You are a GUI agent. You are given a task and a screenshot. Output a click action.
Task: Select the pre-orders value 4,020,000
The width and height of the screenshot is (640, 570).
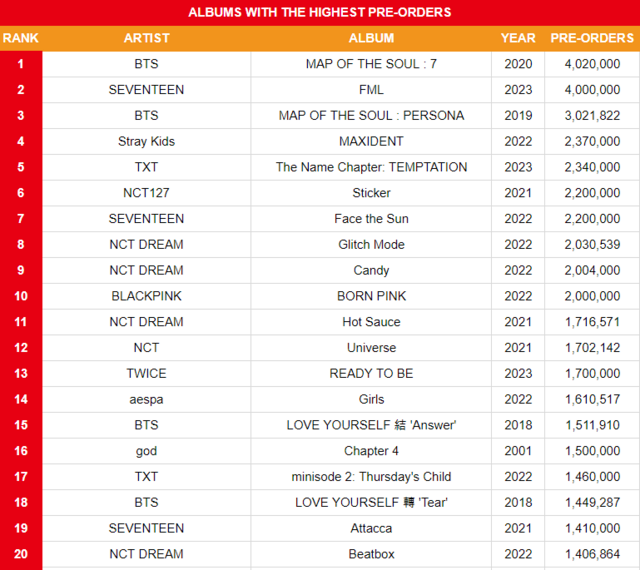[x=592, y=64]
